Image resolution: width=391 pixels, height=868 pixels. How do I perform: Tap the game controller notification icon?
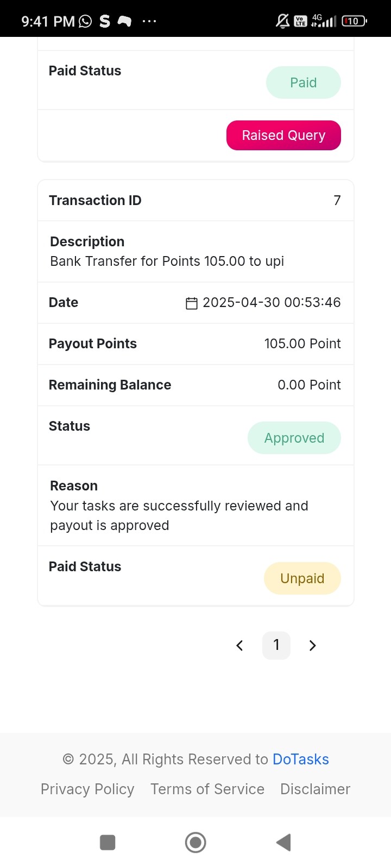click(x=125, y=21)
